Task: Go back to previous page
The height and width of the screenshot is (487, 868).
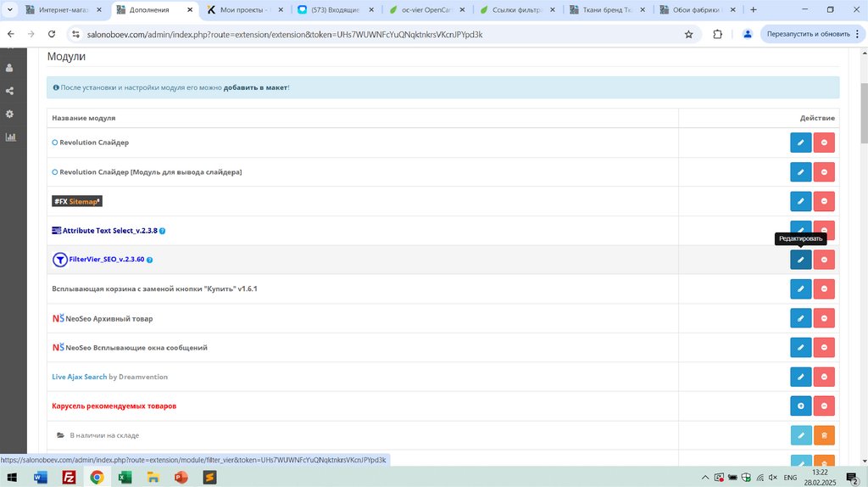Action: 11,34
